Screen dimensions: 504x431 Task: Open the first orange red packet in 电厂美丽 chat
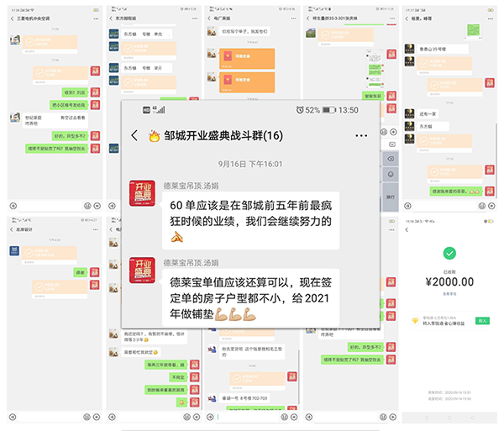click(x=247, y=59)
